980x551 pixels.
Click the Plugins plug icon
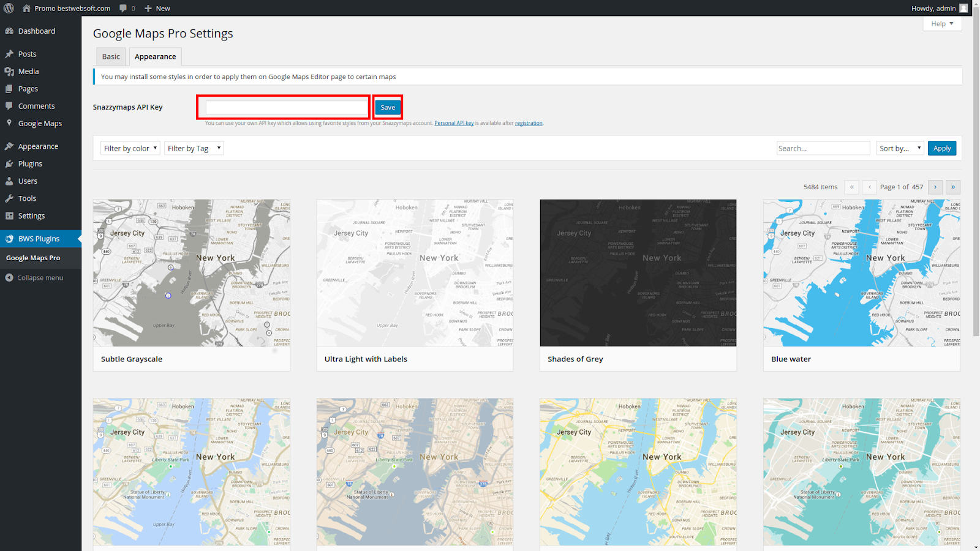click(x=9, y=163)
